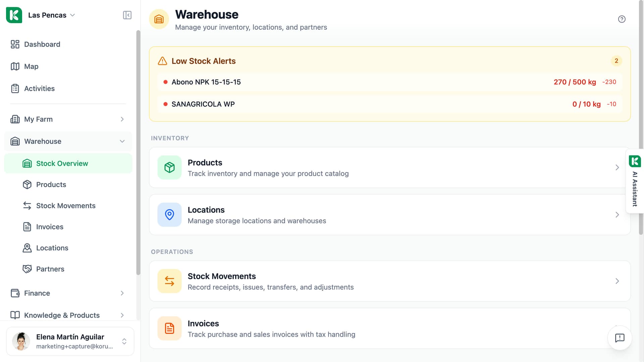
Task: Click the "0 / 10 kg" stock value
Action: tap(586, 104)
